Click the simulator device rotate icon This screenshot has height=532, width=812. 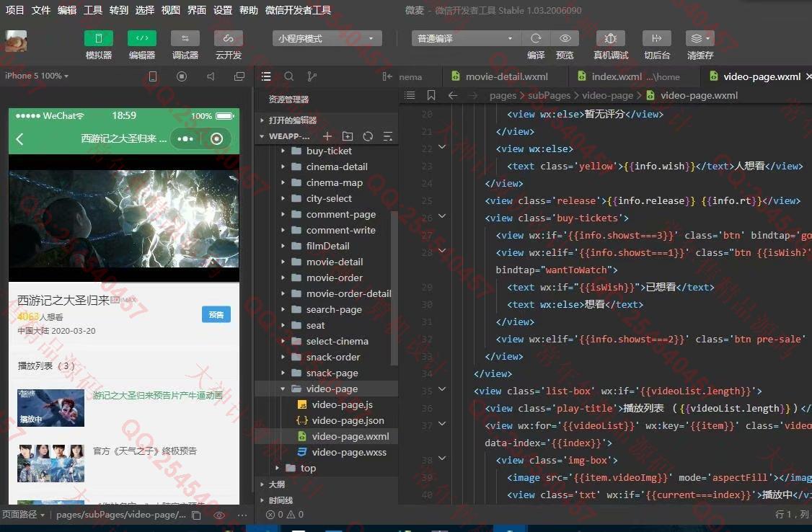point(153,76)
